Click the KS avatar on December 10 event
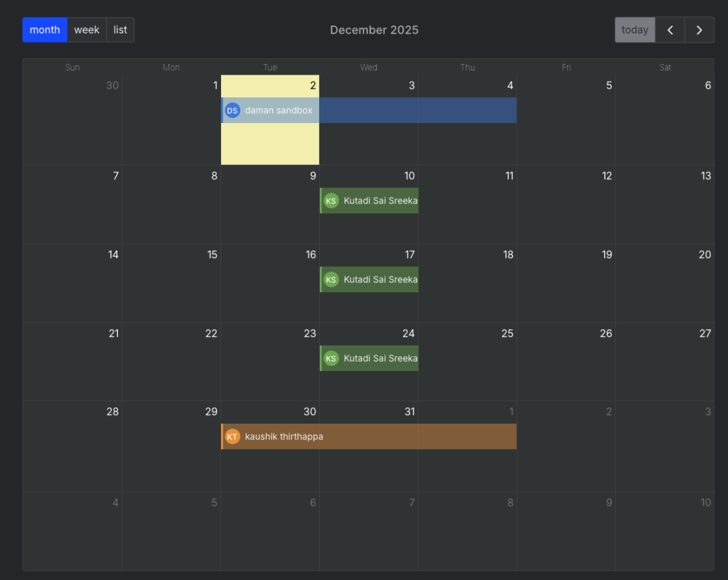The image size is (728, 580). click(331, 201)
